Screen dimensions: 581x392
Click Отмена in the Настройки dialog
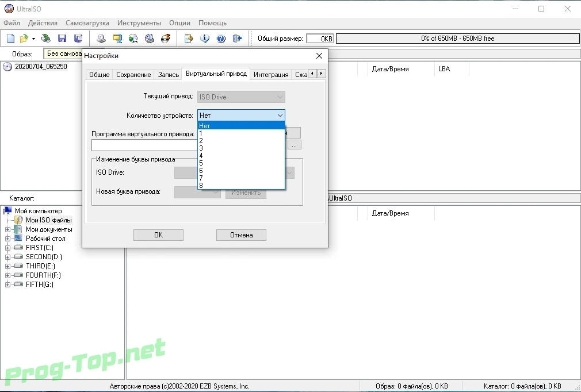click(241, 235)
